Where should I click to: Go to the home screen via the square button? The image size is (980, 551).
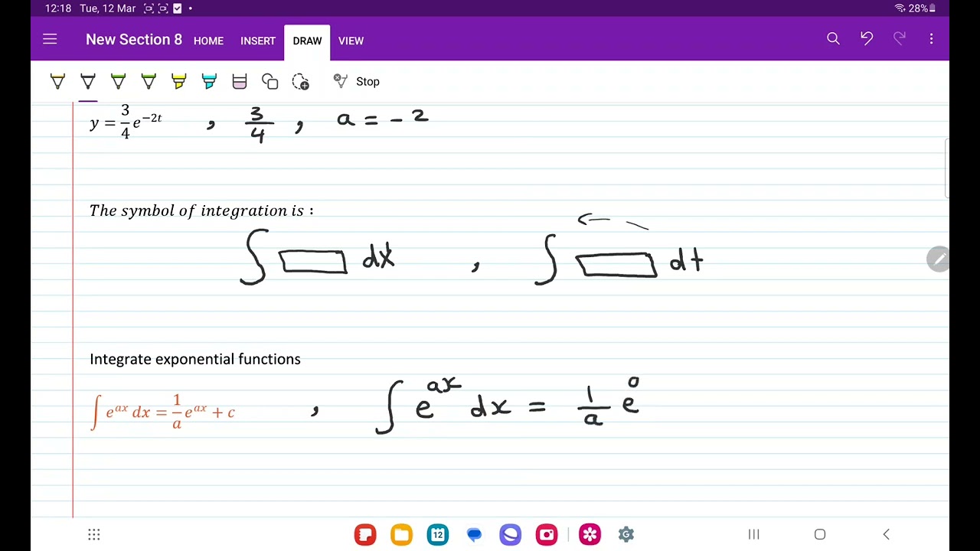click(820, 534)
